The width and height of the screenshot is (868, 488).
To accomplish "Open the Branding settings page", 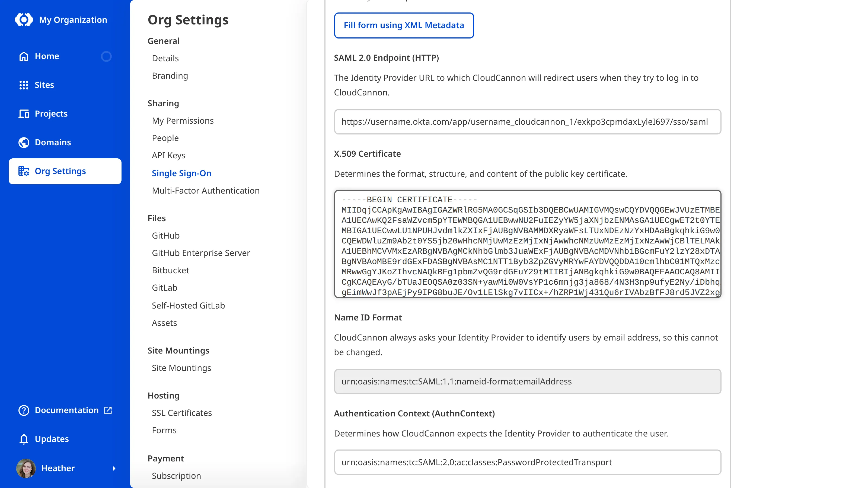I will click(170, 76).
